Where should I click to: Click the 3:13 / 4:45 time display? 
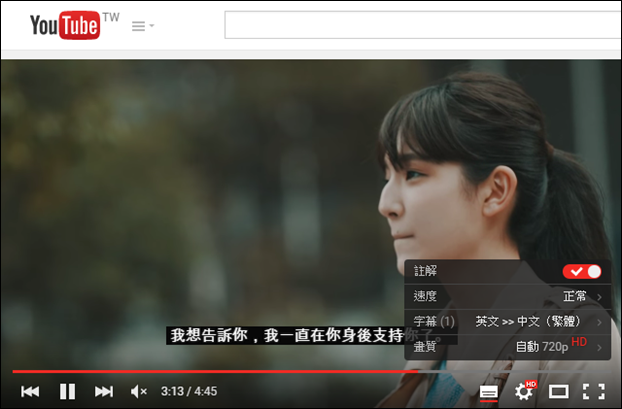click(x=189, y=392)
